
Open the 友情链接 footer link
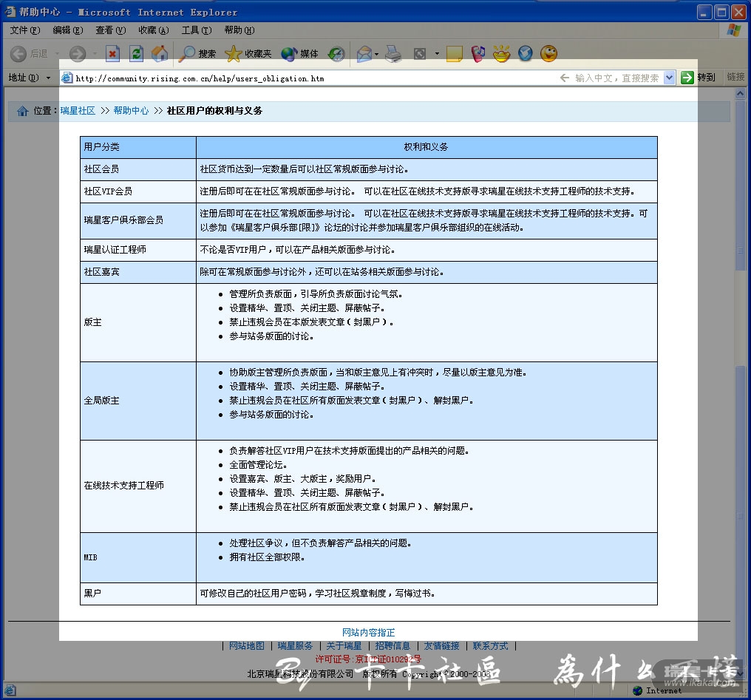point(441,646)
